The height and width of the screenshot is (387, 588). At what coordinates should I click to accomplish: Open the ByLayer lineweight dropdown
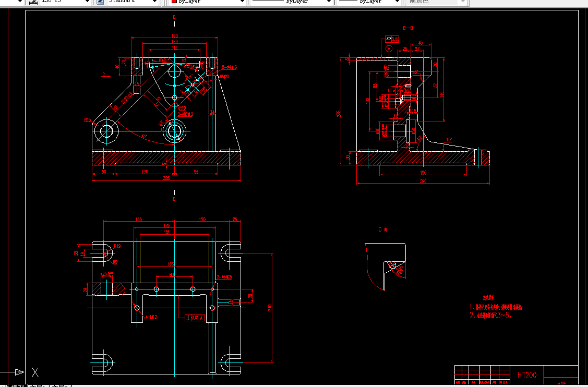pos(397,2)
